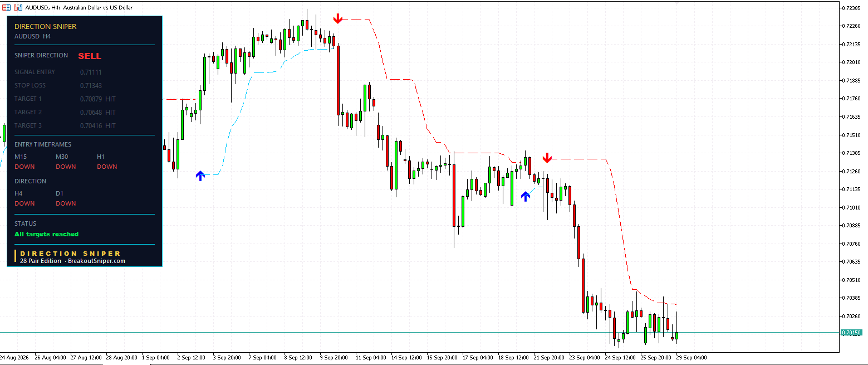
Task: Click the ENTRY TIMEFRAMES section header
Action: (43, 144)
